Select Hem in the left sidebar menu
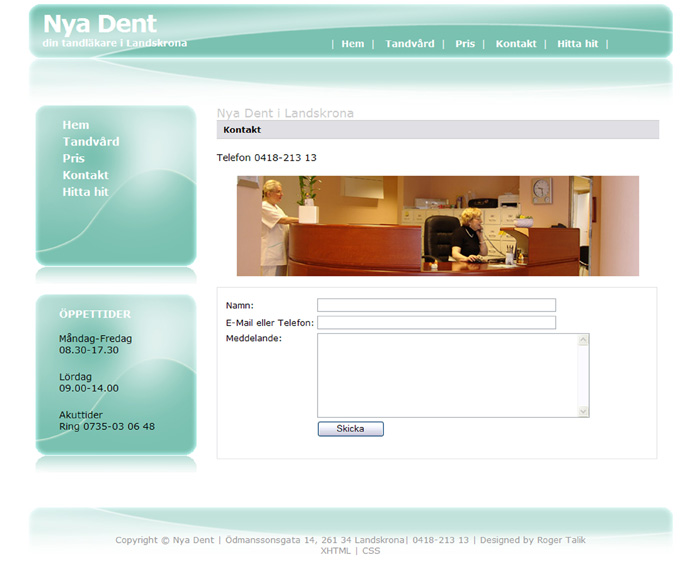 75,125
